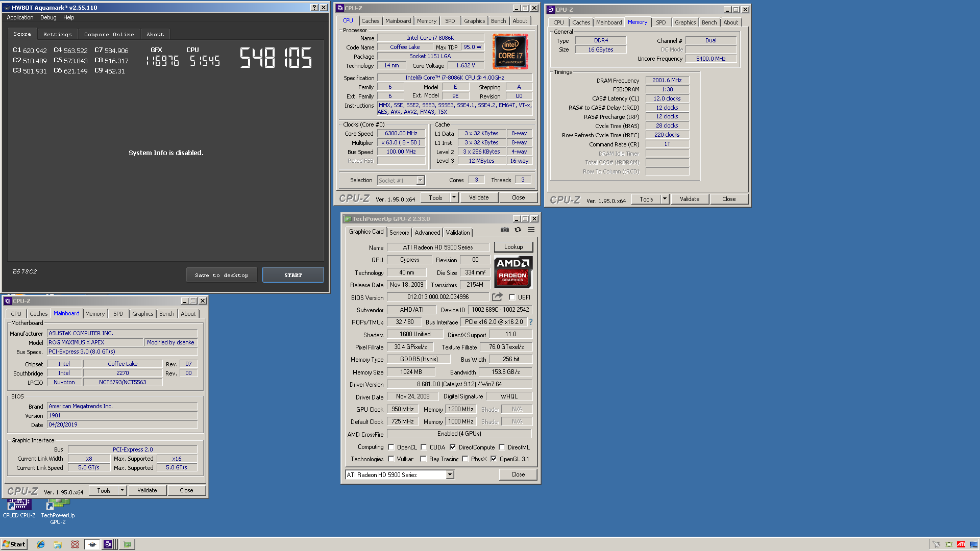The height and width of the screenshot is (551, 980).
Task: Toggle the PhysX checkbox
Action: (x=465, y=459)
